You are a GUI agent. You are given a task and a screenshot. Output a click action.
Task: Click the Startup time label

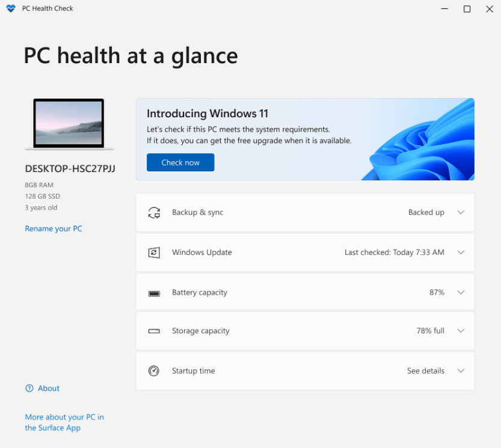click(x=193, y=370)
